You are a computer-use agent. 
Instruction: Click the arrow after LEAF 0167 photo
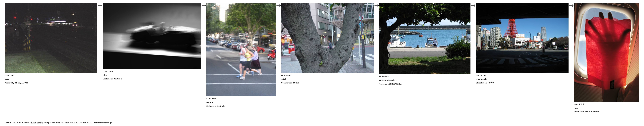click(x=100, y=5)
